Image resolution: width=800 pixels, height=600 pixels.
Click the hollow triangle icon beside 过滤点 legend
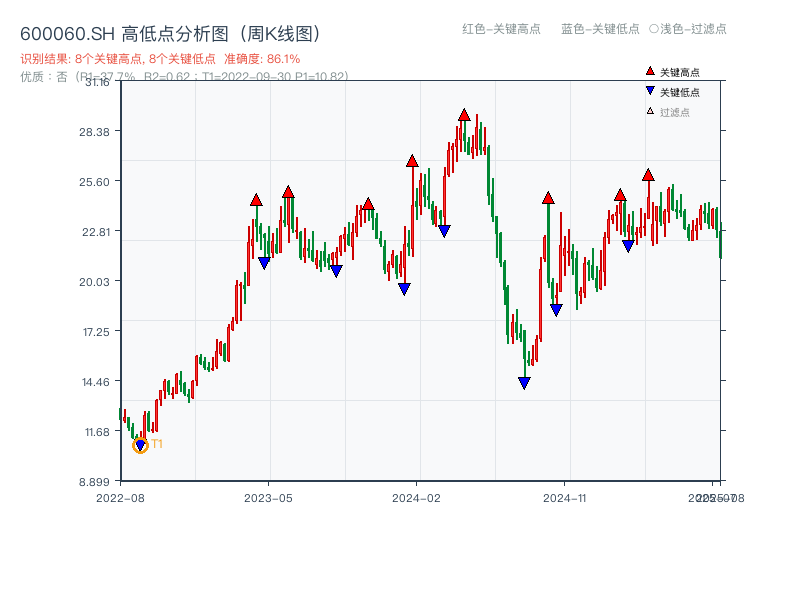[650, 111]
